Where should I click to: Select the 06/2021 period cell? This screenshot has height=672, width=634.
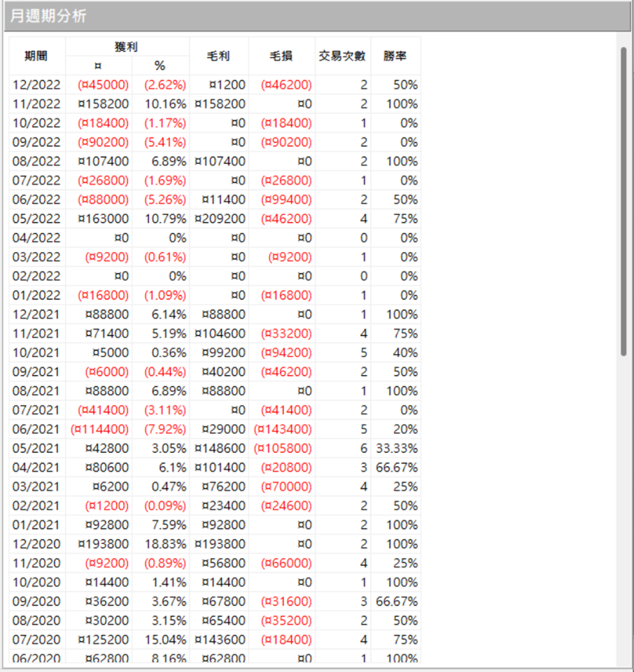[x=37, y=429]
